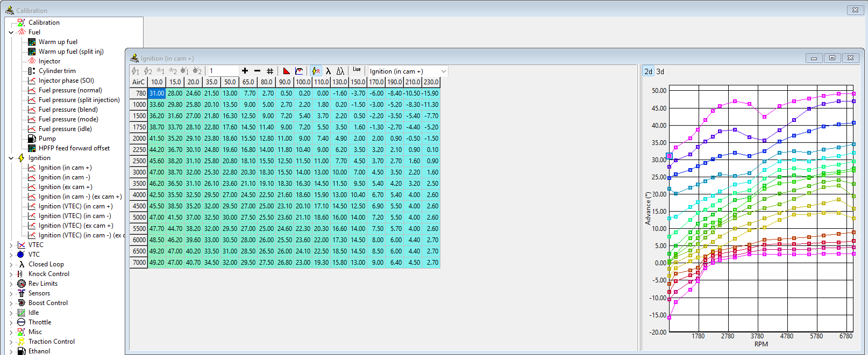Open the Ignition (in cam +) table dropdown
868x355 pixels.
coord(444,71)
